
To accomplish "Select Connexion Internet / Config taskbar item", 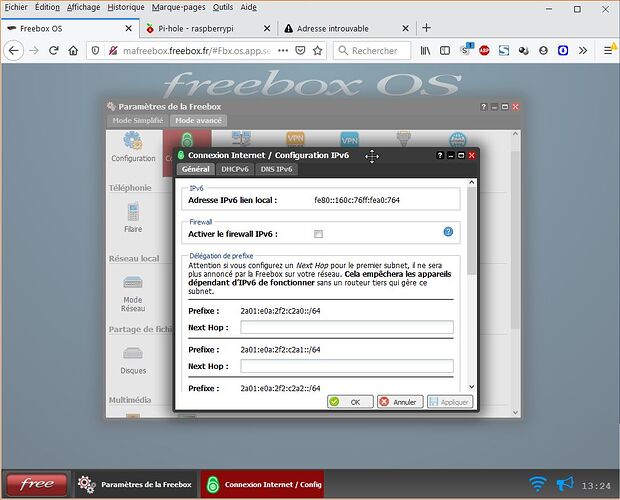I will pos(262,484).
